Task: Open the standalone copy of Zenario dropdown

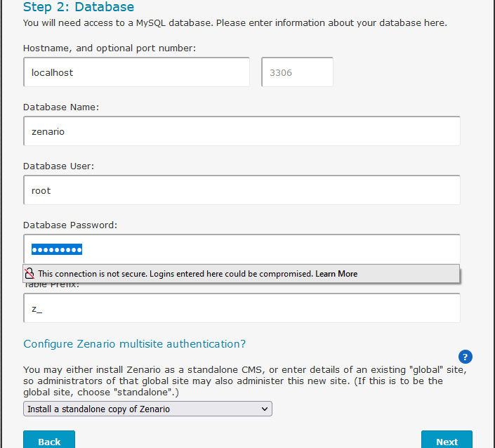Action: click(x=147, y=409)
